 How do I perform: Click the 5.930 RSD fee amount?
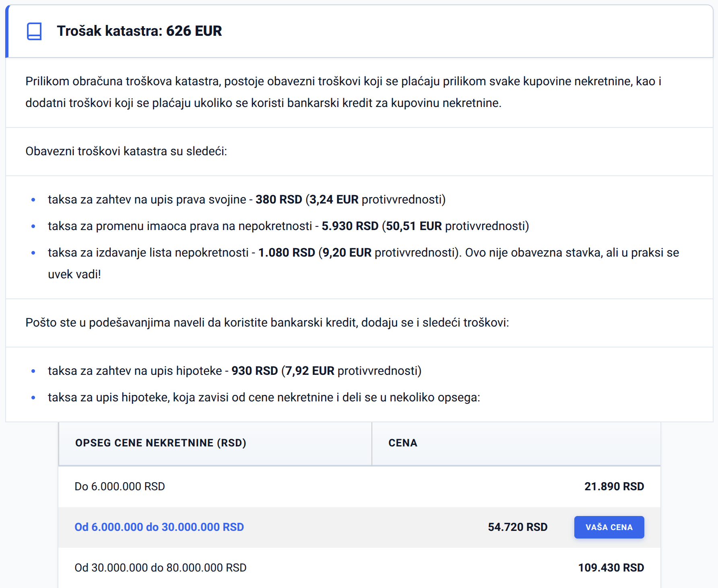350,226
